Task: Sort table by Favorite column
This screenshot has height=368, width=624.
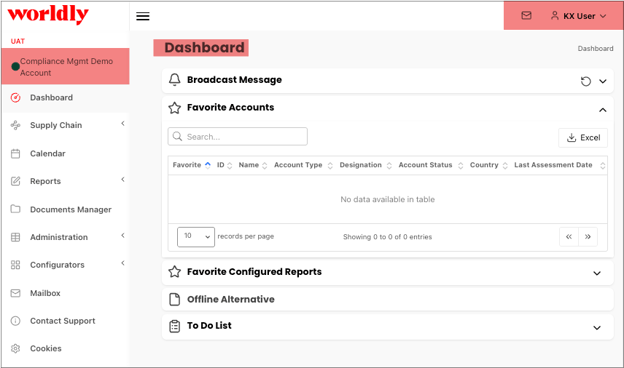Action: point(191,165)
